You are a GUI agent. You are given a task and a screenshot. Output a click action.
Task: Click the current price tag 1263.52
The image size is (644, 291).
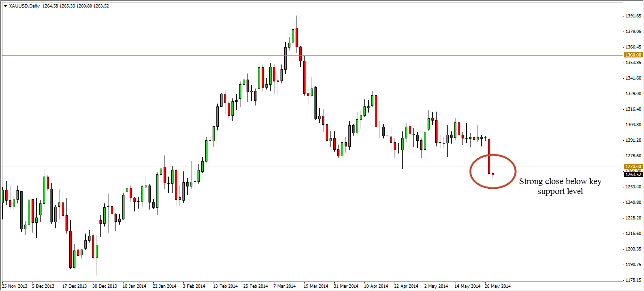633,174
